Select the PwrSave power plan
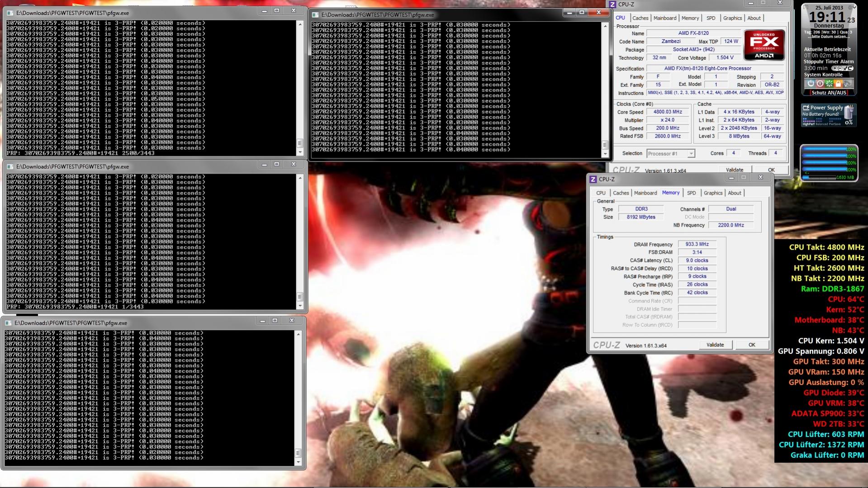Viewport: 868px width, 488px height. [x=835, y=124]
